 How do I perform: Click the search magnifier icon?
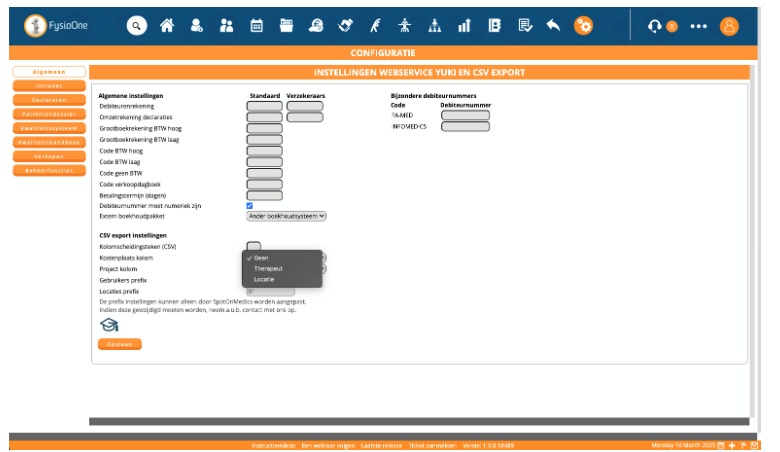(x=137, y=26)
